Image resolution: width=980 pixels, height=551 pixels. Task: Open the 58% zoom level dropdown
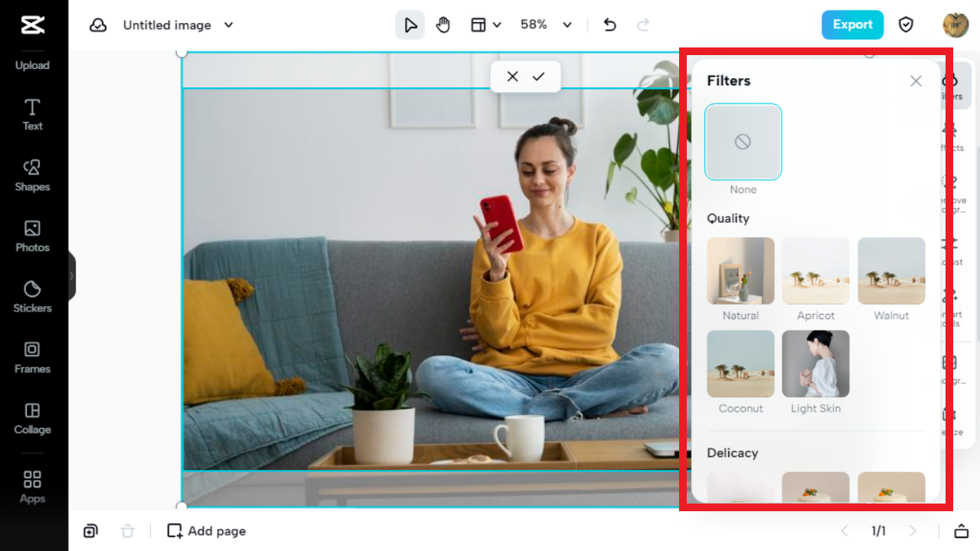click(547, 25)
